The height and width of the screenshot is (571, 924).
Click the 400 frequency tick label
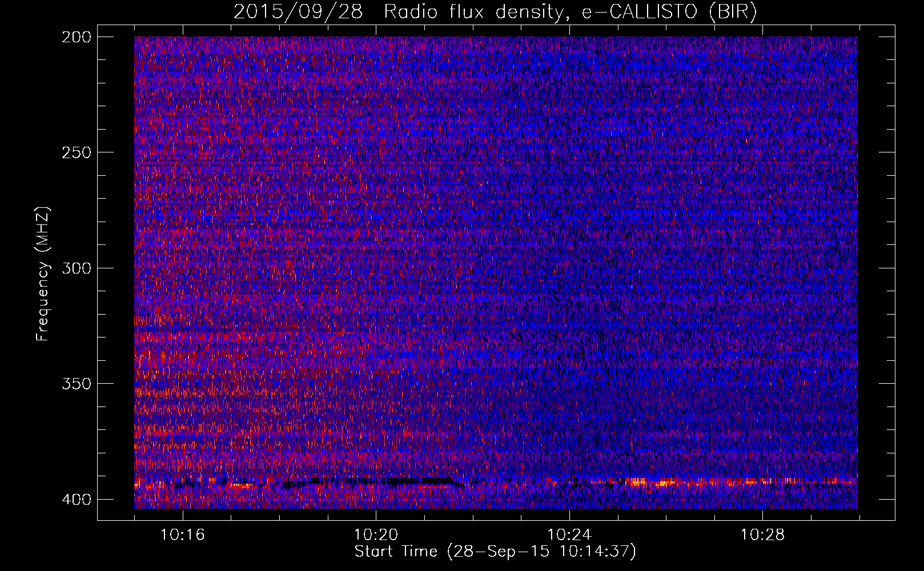coord(76,499)
